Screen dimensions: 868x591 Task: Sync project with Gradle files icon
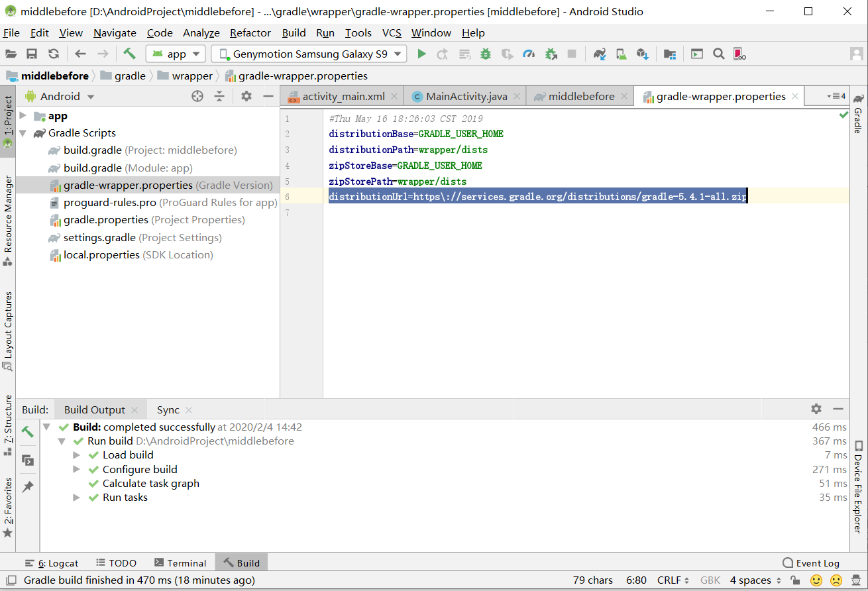[x=600, y=54]
